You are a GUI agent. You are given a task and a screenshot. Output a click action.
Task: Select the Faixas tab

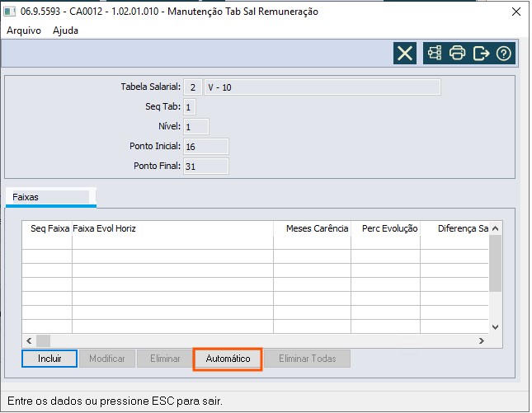(x=51, y=197)
